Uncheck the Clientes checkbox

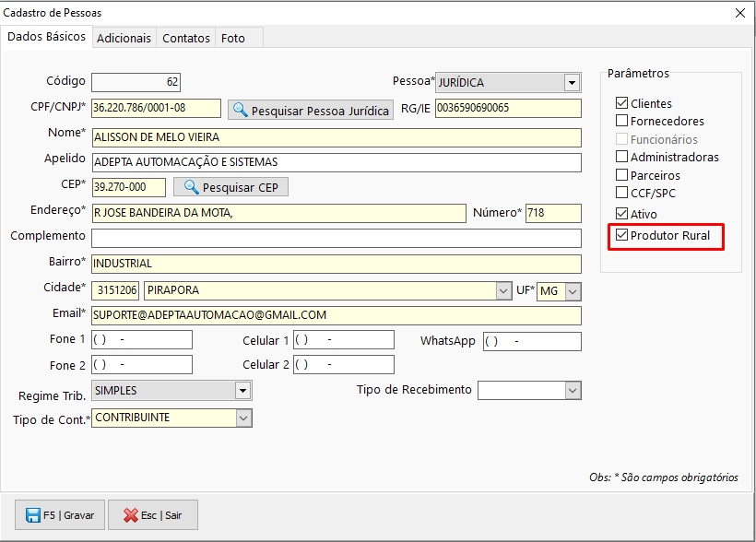[622, 103]
